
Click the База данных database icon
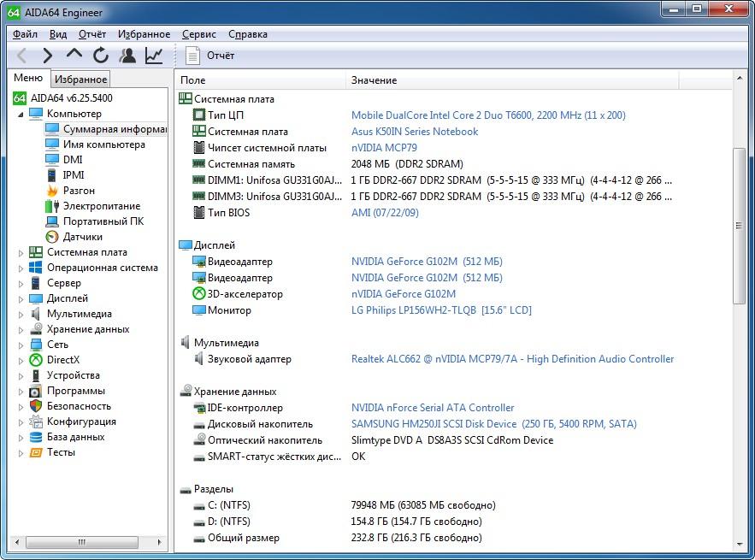(36, 437)
